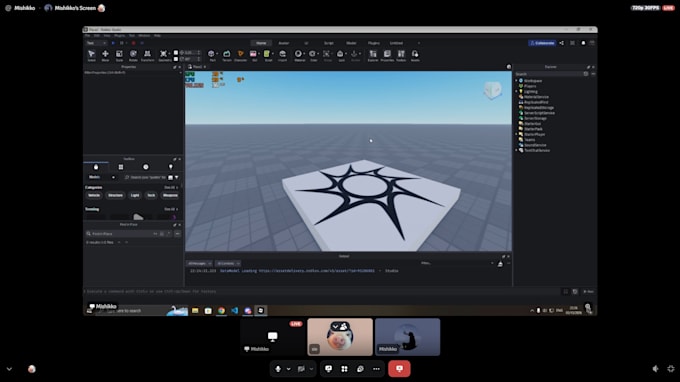Click the Collaborate button
The width and height of the screenshot is (680, 382).
click(542, 43)
